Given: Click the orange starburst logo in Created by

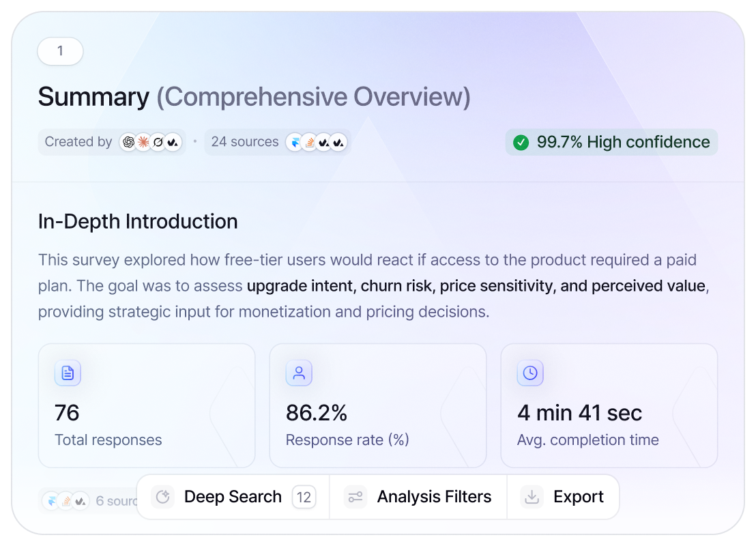Looking at the screenshot, I should (143, 142).
